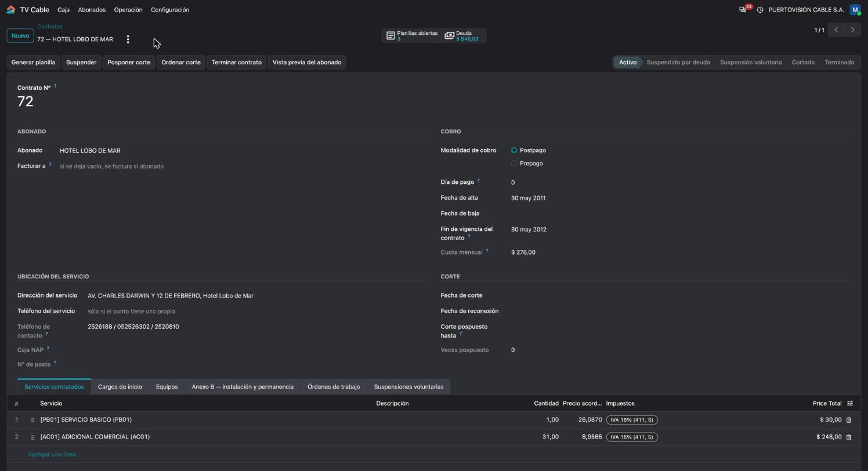The width and height of the screenshot is (868, 471).
Task: Open the record actions kebab menu
Action: pos(128,39)
